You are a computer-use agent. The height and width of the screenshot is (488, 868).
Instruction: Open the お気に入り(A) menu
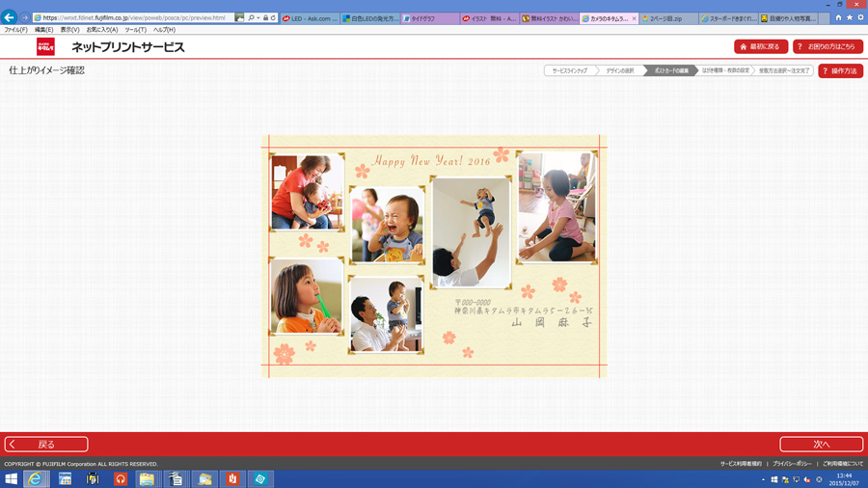[x=102, y=30]
